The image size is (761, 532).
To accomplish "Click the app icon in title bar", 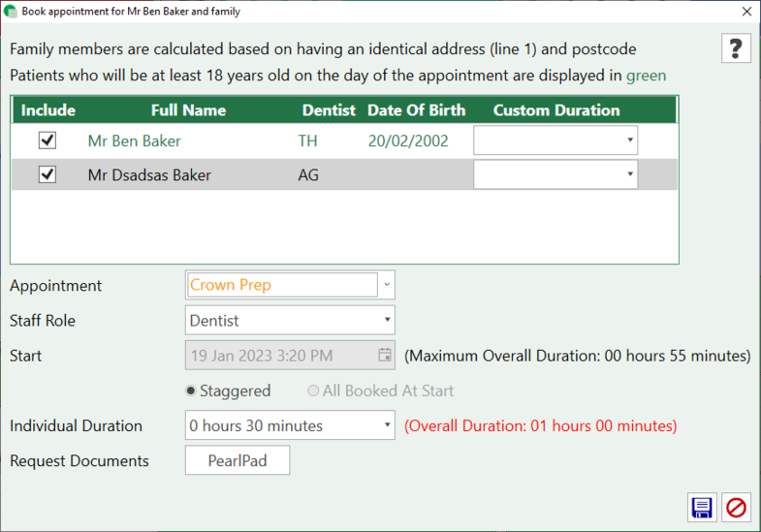I will pyautogui.click(x=11, y=12).
